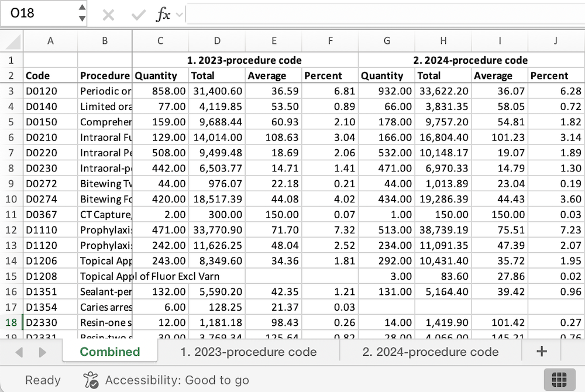Viewport: 585px width, 392px height.
Task: Click the value 128.25
Action: 217,307
